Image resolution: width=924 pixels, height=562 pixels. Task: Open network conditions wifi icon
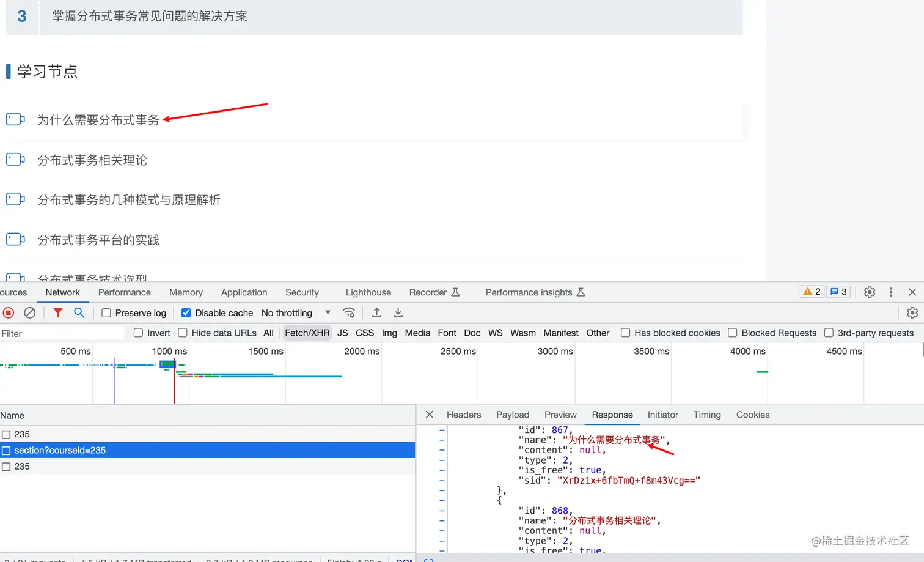point(349,312)
